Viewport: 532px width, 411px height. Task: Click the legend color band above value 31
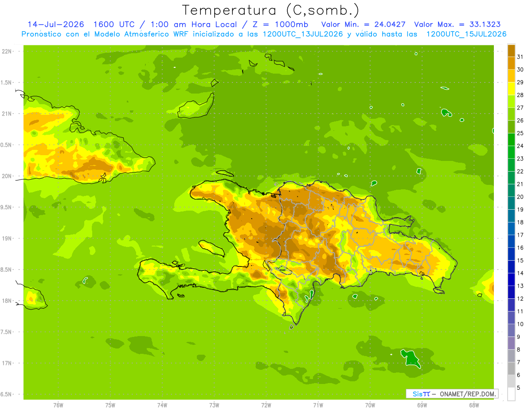tap(511, 51)
